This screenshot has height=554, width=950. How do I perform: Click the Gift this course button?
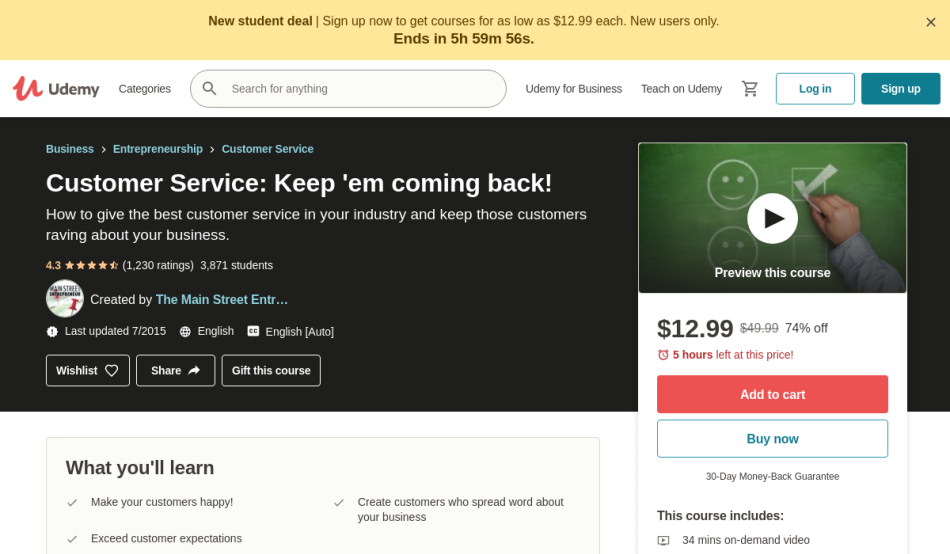pyautogui.click(x=271, y=370)
